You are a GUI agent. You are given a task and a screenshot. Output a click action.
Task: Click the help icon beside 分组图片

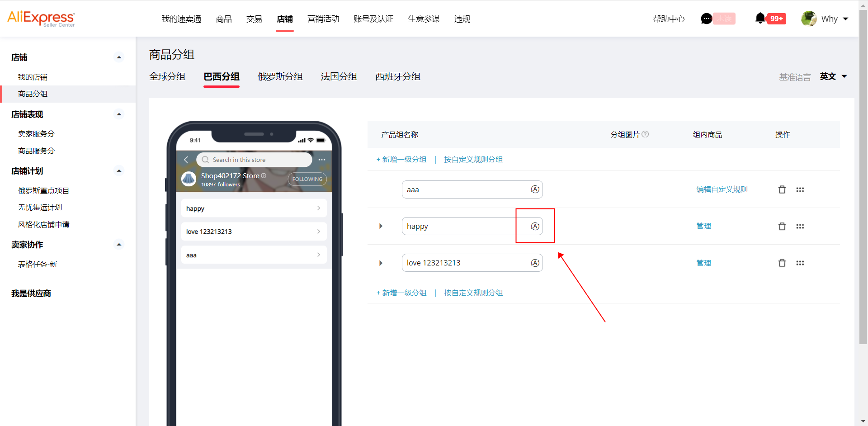(645, 134)
